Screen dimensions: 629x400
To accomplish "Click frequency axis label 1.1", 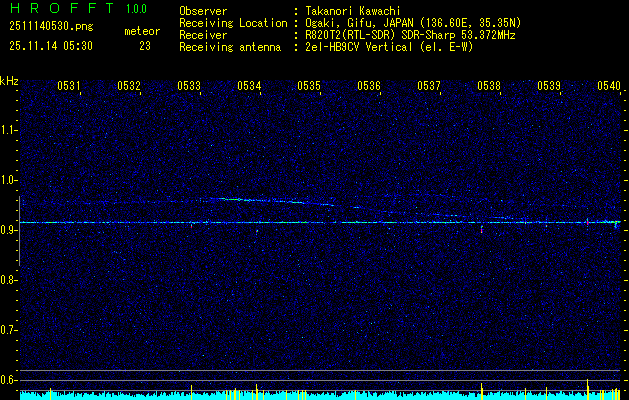I will point(7,130).
